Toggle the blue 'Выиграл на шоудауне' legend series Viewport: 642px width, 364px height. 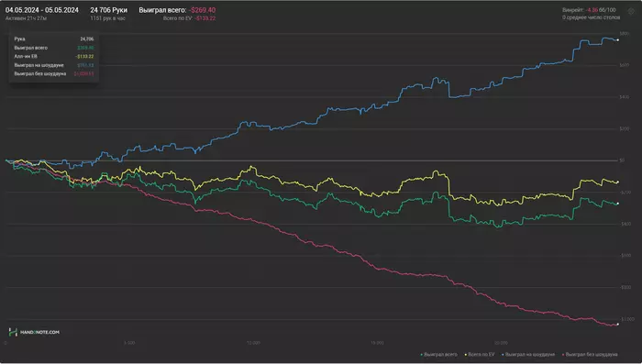(x=528, y=355)
